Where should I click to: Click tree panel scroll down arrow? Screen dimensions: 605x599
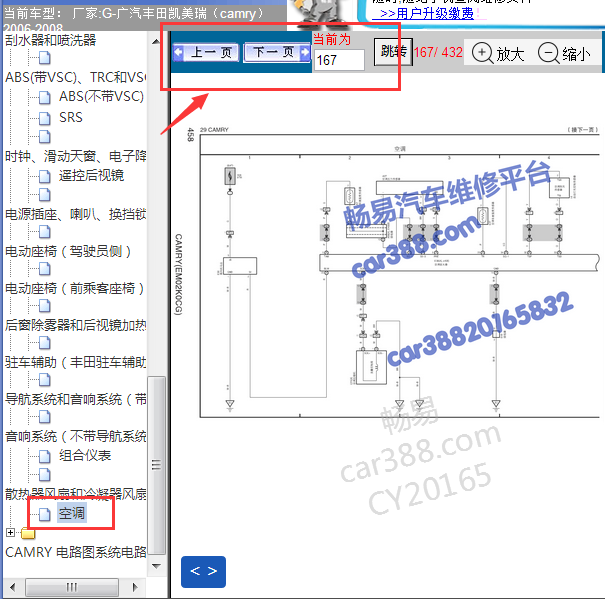(156, 566)
